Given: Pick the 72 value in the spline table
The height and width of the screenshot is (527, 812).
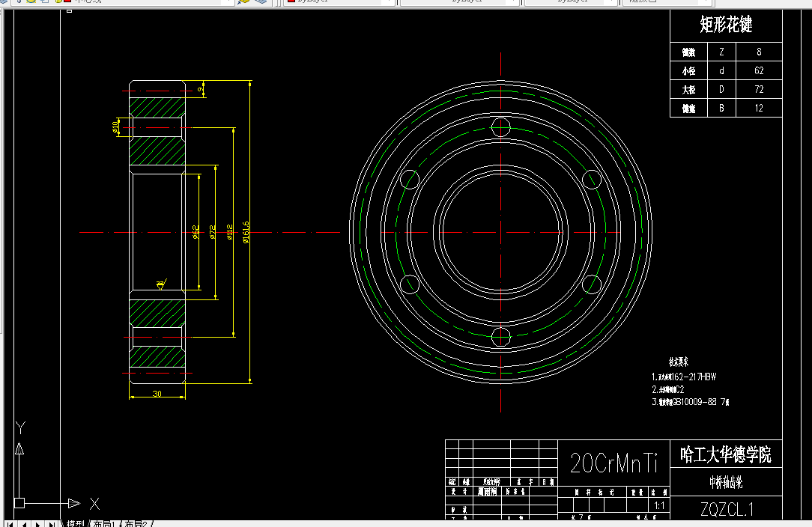Looking at the screenshot, I should point(759,89).
